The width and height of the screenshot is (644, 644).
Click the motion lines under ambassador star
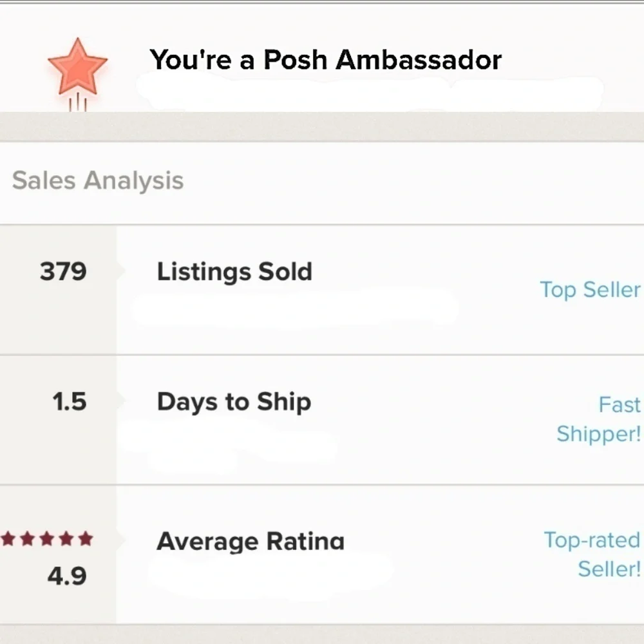[77, 102]
